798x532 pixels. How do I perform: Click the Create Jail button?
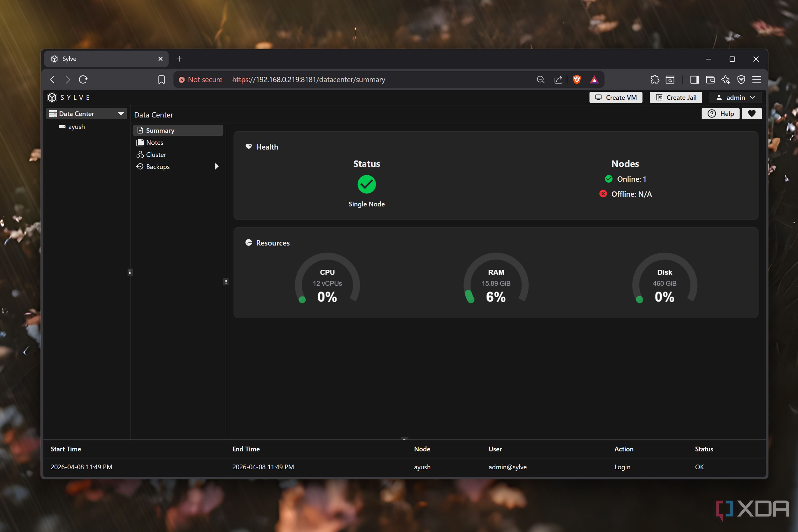(676, 97)
